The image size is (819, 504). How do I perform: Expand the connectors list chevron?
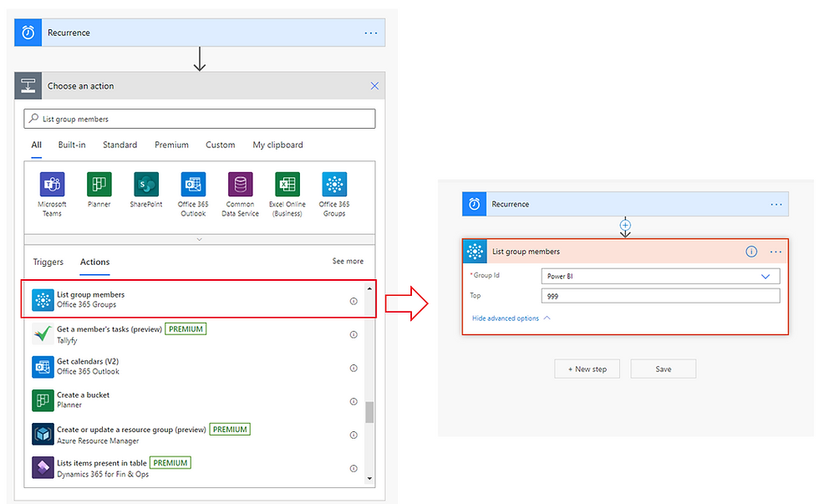pyautogui.click(x=199, y=239)
